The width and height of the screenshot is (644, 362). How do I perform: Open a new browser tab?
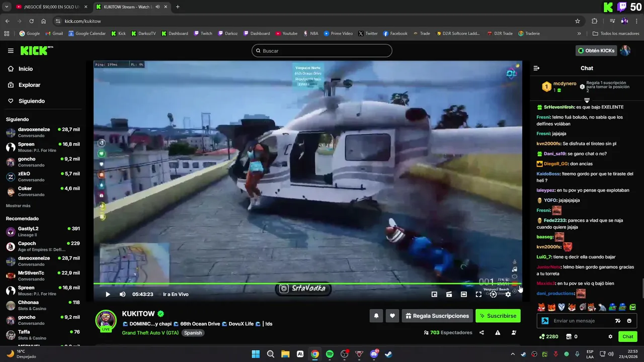(178, 7)
